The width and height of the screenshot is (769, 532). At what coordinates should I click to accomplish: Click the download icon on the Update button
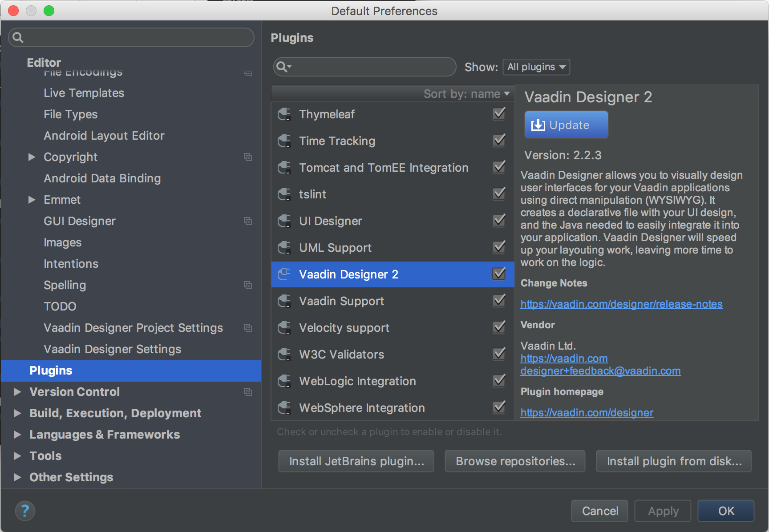coord(538,125)
